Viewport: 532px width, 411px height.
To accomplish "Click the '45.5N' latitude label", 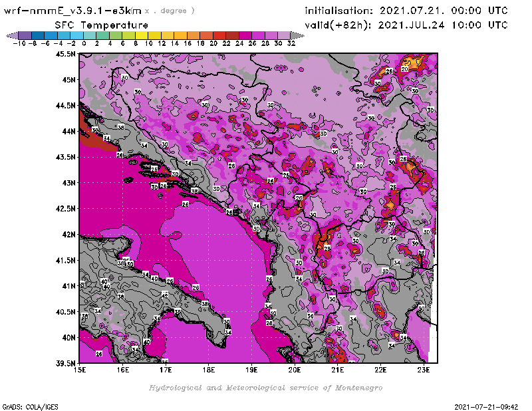I will coord(65,54).
